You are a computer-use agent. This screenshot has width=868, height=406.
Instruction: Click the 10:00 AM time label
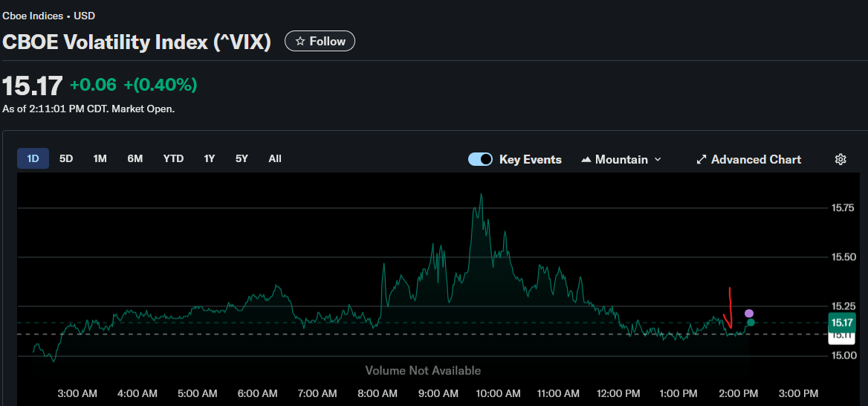499,394
